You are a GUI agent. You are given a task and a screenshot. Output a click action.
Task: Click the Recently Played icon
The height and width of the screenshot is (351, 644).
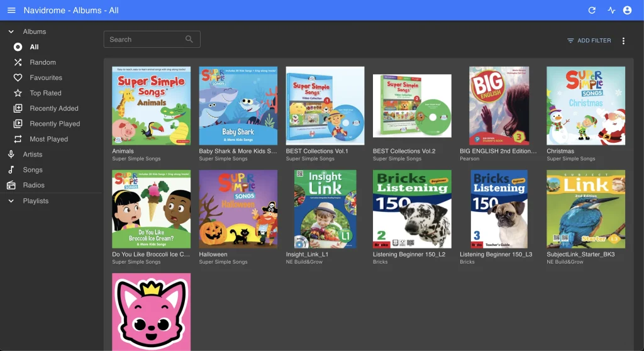18,124
